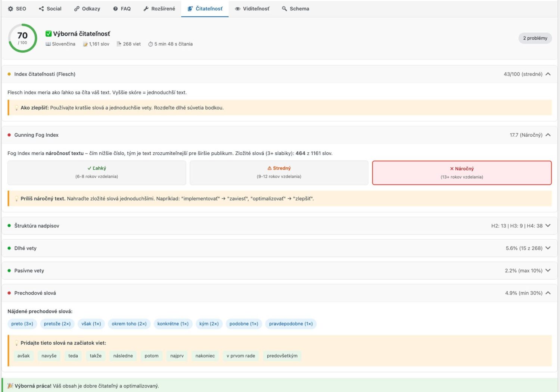Click the suggested word potom
The image size is (560, 392).
pyautogui.click(x=152, y=356)
